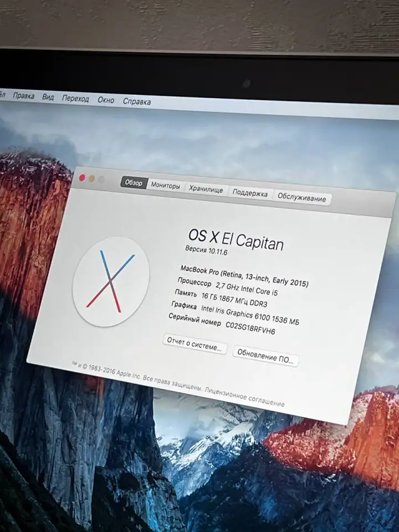
Task: Close the About This Mac window
Action: pyautogui.click(x=82, y=178)
